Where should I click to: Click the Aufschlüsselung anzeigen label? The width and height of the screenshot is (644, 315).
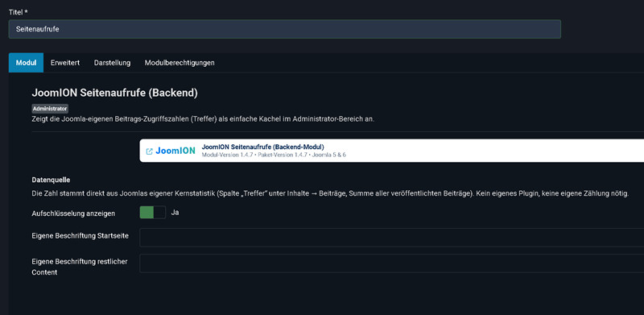(73, 213)
